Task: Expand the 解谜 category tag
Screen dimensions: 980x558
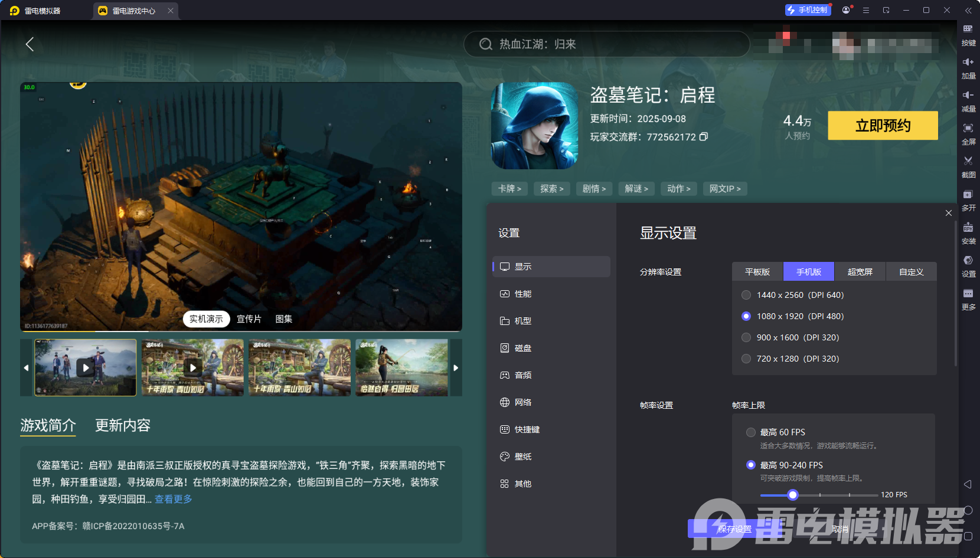Action: point(636,188)
